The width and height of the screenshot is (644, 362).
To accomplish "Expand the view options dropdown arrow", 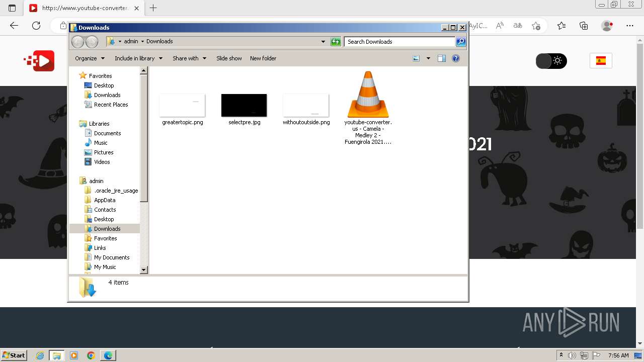I will pyautogui.click(x=428, y=58).
